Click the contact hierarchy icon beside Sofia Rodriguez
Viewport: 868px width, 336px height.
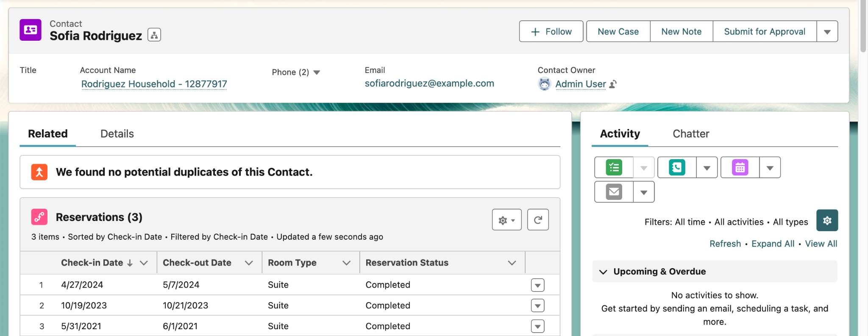click(154, 35)
